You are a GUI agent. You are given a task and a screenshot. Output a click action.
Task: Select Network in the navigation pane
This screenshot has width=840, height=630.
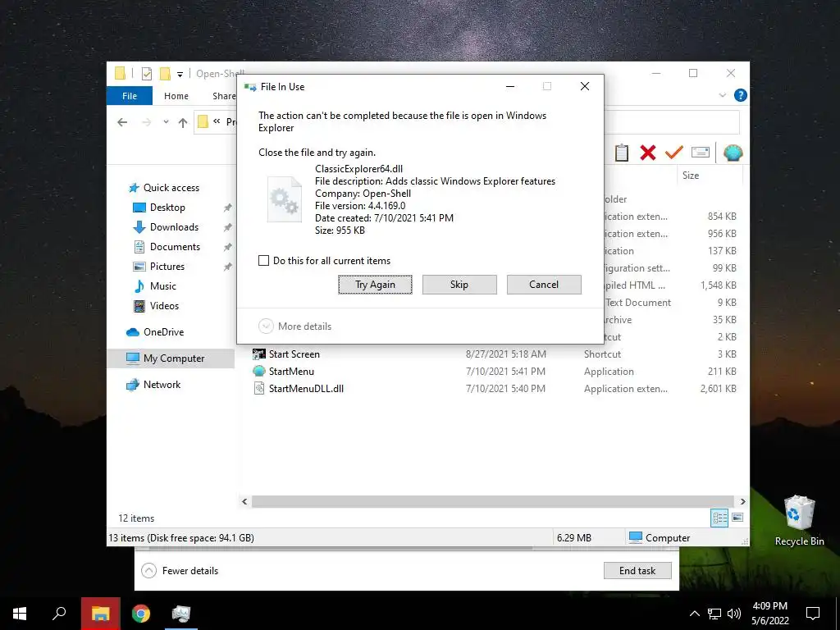(162, 385)
